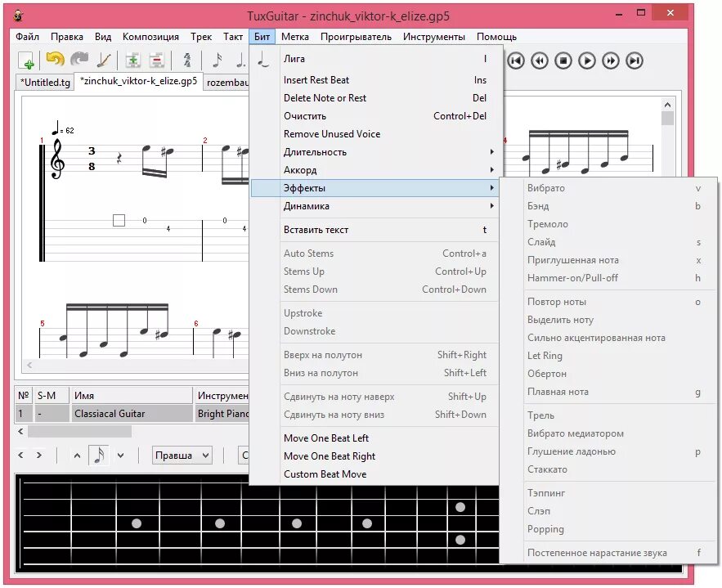Click the gray redo arrow icon
This screenshot has width=722, height=588.
pos(79,60)
